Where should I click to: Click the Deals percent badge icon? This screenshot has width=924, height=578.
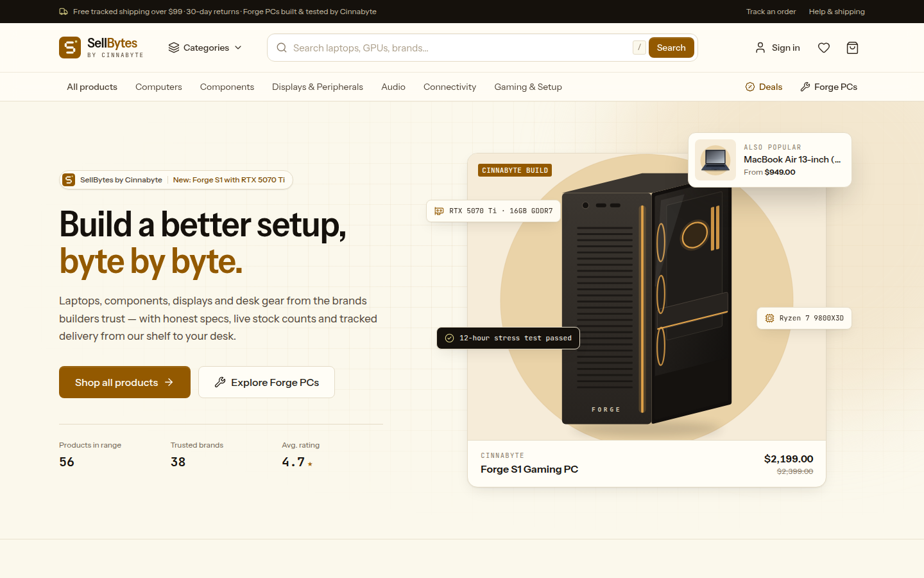[750, 87]
